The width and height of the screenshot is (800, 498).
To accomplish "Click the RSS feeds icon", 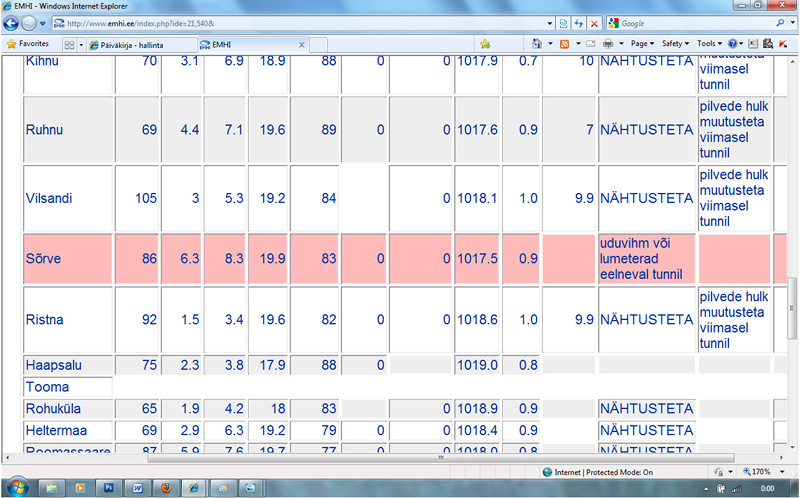I will tap(565, 44).
